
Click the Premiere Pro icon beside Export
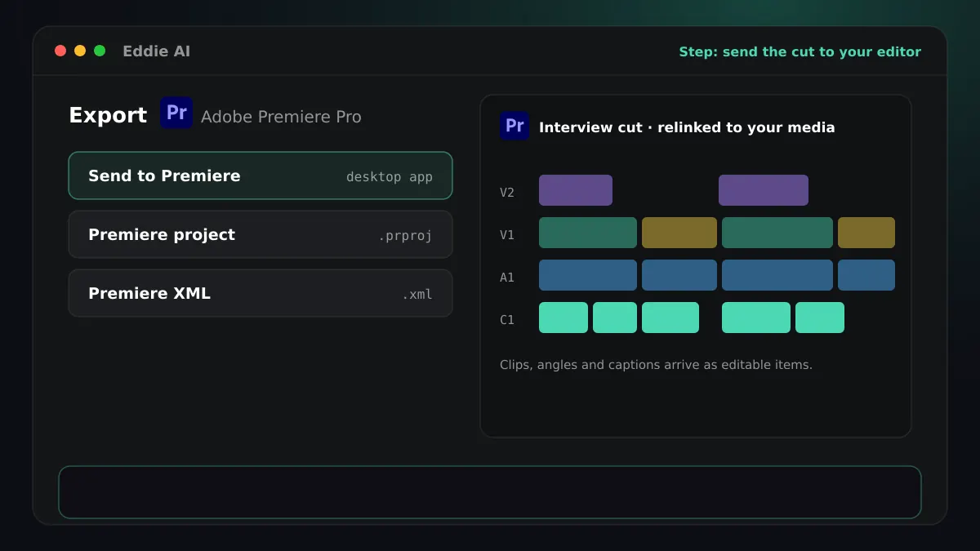[176, 113]
